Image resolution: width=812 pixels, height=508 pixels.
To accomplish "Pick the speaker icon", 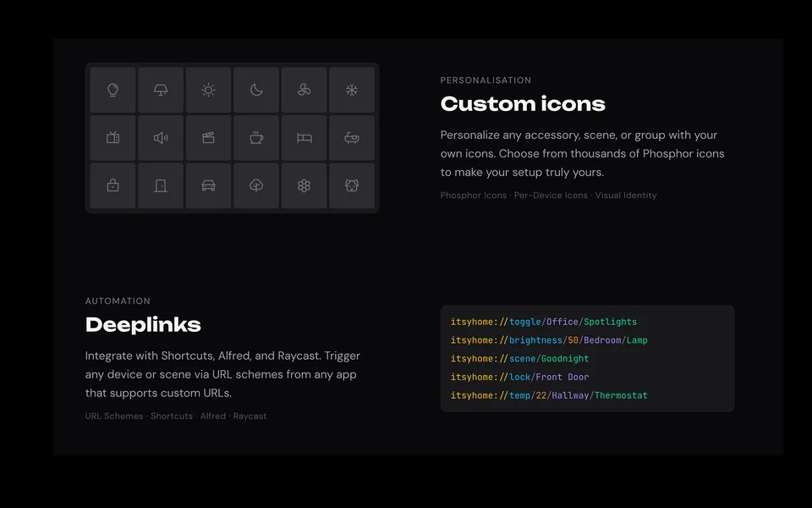I will pos(161,138).
